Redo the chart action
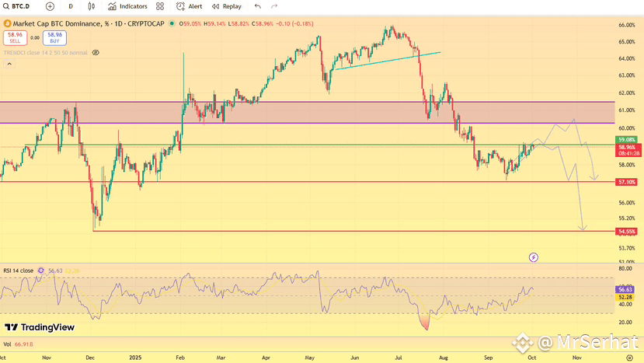644x363 pixels. coord(274,6)
